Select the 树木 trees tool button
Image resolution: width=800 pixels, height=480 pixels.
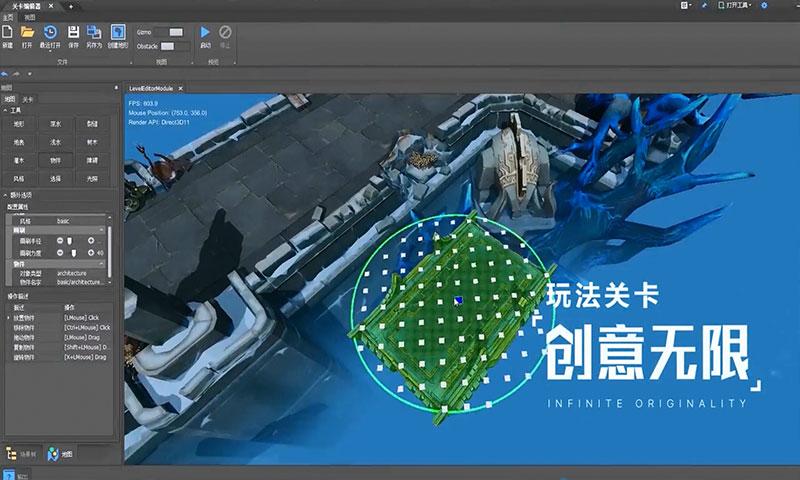click(x=92, y=142)
